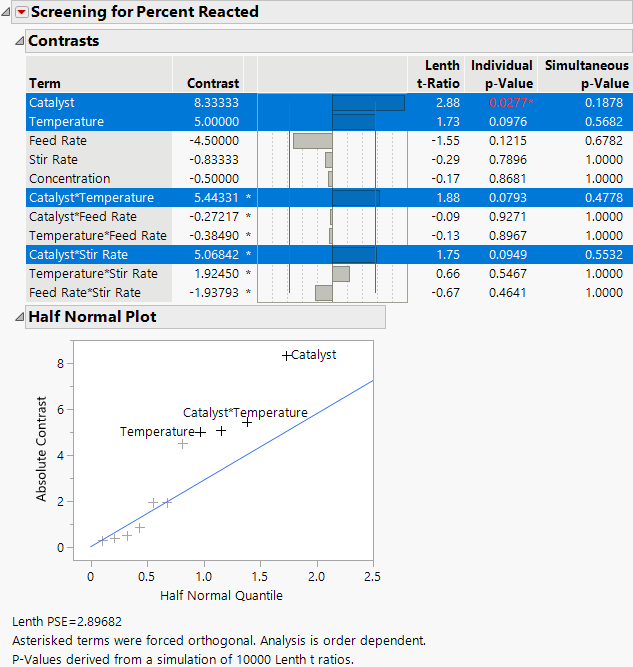The width and height of the screenshot is (633, 667).
Task: Click the Catalyst point marker in plot
Action: click(286, 355)
